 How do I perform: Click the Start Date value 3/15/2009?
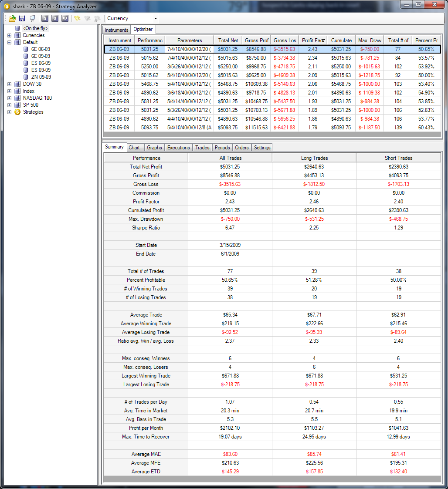coord(230,245)
